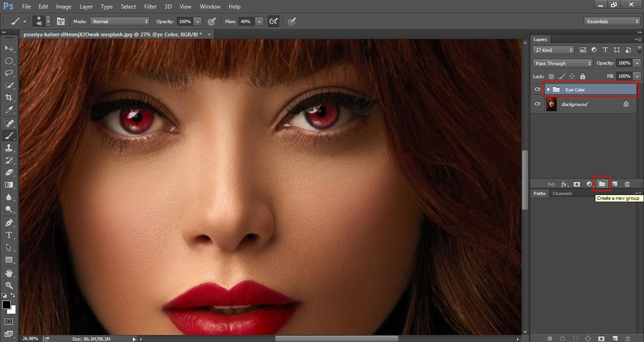Select the History Brush tool
644x342 pixels.
click(9, 160)
